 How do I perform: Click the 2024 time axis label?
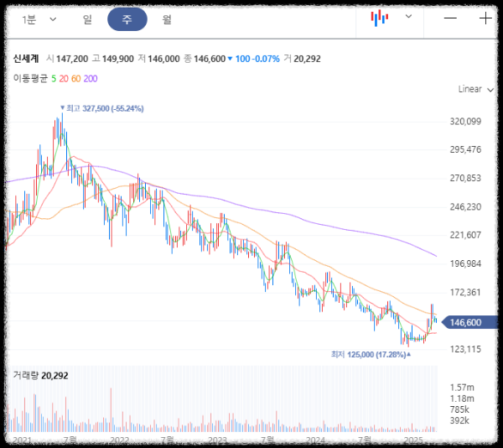(316, 440)
